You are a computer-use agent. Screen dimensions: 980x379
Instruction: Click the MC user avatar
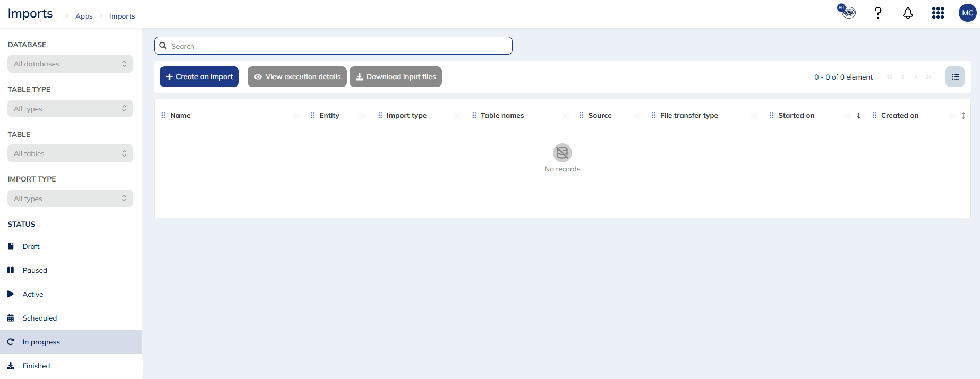[967, 13]
